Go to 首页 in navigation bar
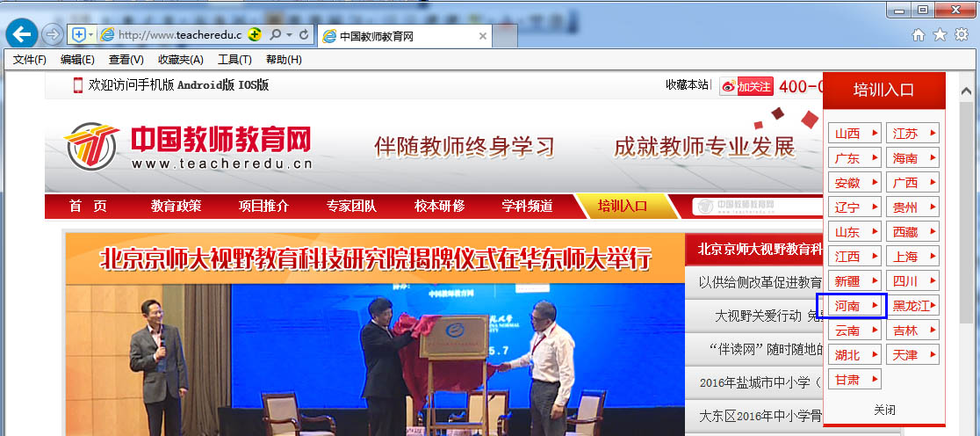 pyautogui.click(x=88, y=206)
